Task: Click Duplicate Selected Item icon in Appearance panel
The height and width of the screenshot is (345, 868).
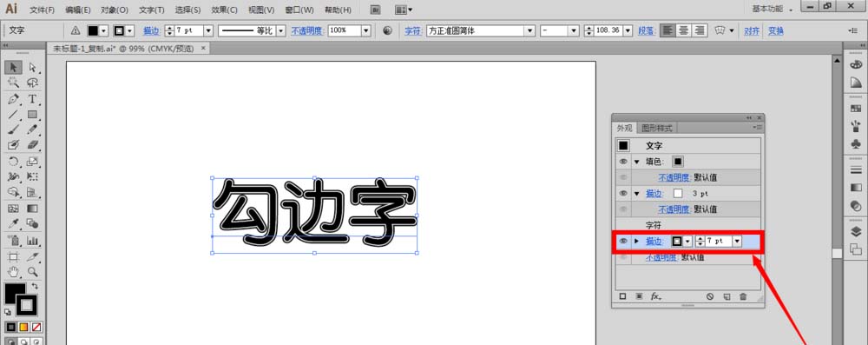Action: coord(727,296)
